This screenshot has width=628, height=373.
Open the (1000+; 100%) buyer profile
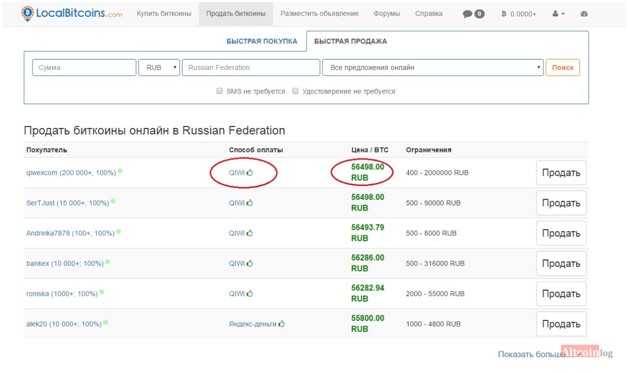point(62,294)
